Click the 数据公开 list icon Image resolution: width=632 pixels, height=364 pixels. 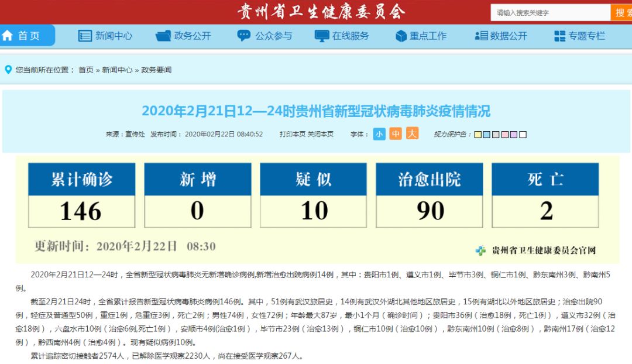(480, 36)
